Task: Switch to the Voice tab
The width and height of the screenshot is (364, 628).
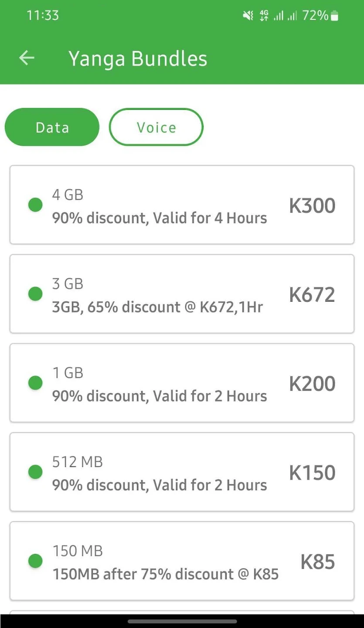Action: tap(156, 127)
